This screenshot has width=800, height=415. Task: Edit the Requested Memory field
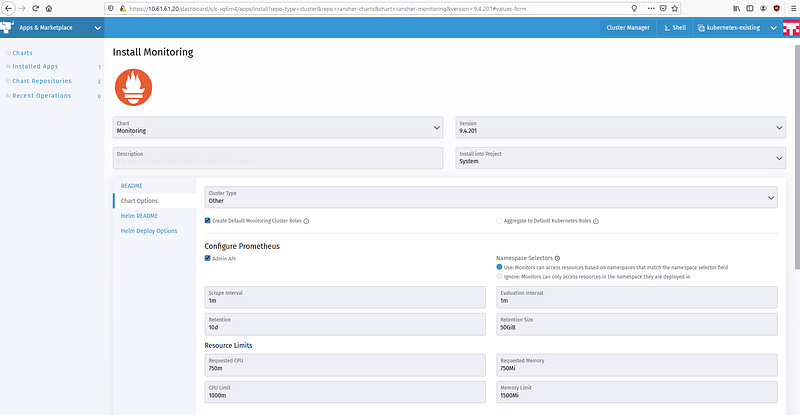pyautogui.click(x=637, y=365)
